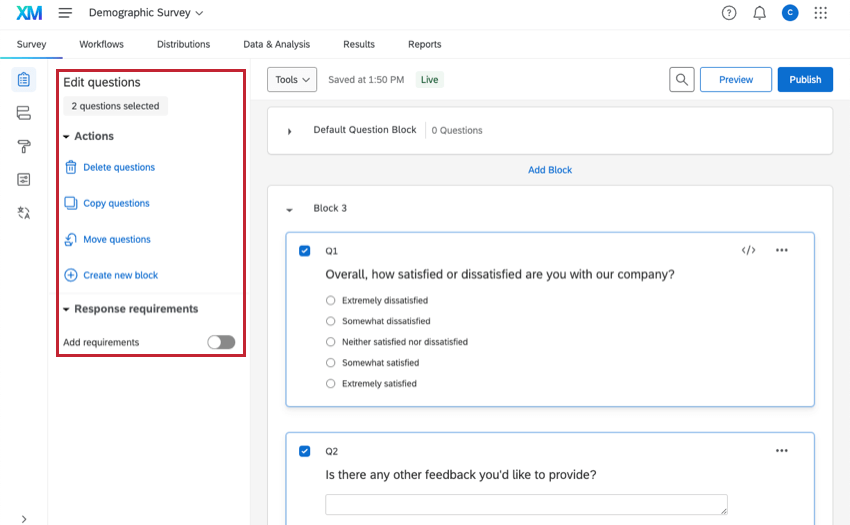Switch to the Data & Analysis tab
850x525 pixels.
pyautogui.click(x=276, y=44)
